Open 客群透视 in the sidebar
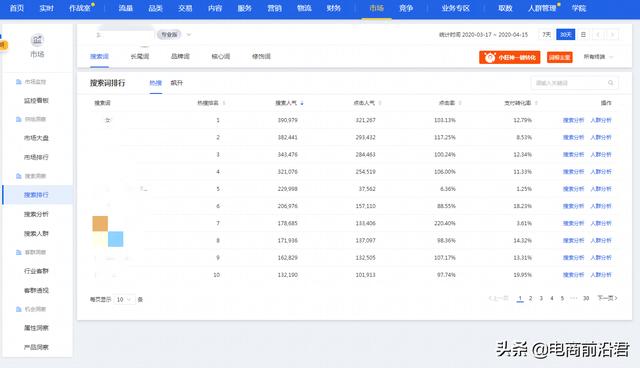 pyautogui.click(x=36, y=290)
